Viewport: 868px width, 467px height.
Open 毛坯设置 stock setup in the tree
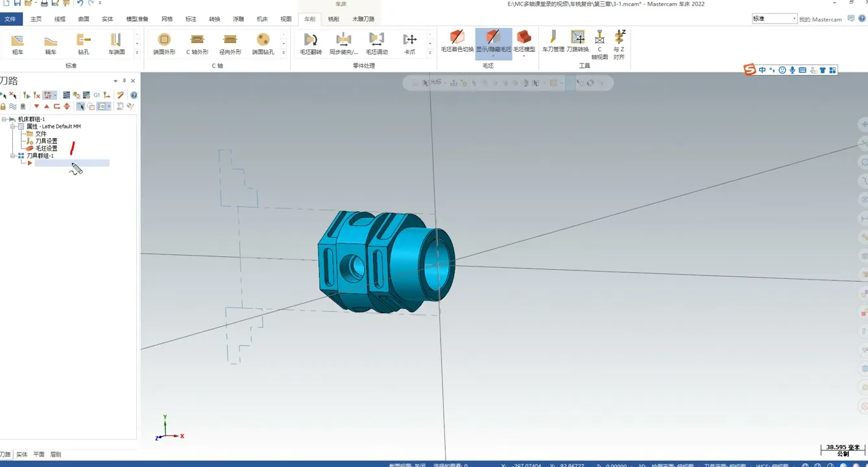(x=46, y=149)
